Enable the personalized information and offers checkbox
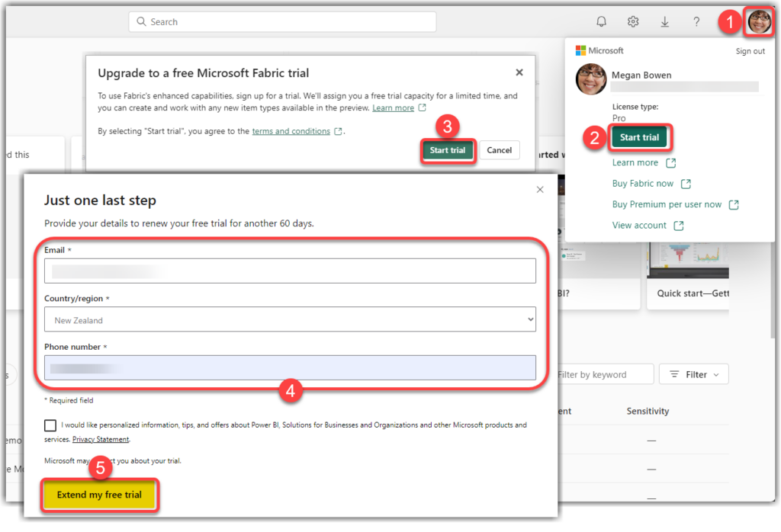The image size is (781, 532). point(50,425)
